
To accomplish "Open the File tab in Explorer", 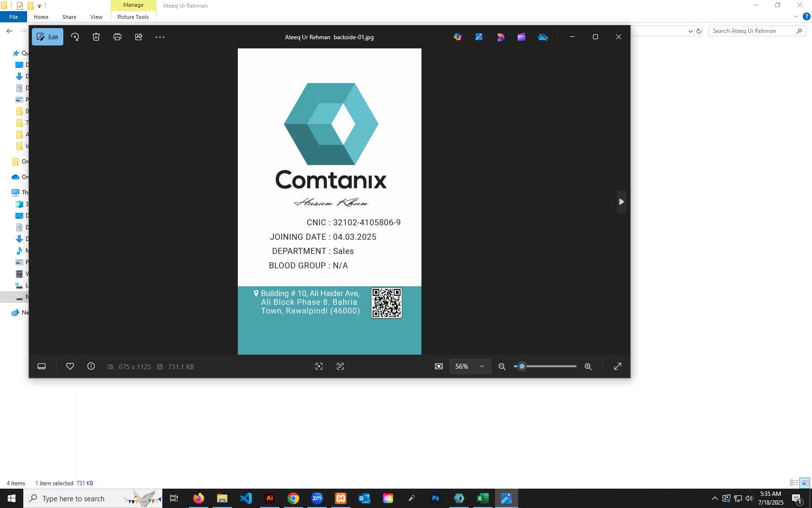I will pyautogui.click(x=14, y=17).
